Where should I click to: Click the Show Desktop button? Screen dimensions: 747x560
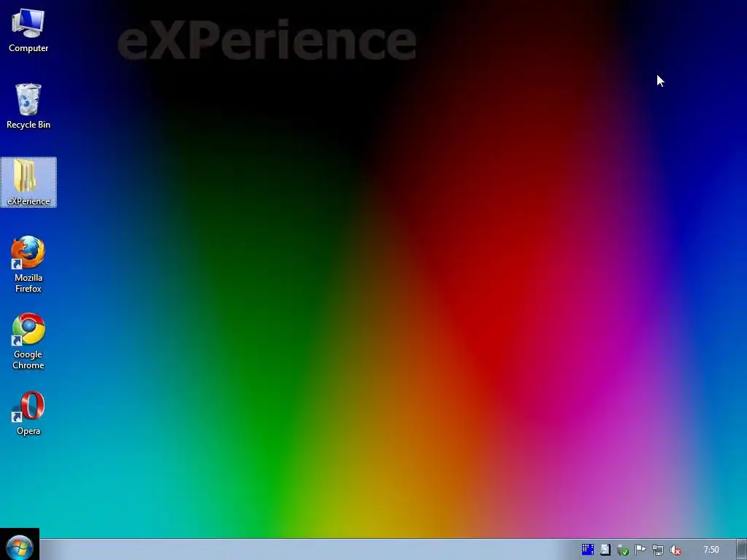[x=742, y=550]
